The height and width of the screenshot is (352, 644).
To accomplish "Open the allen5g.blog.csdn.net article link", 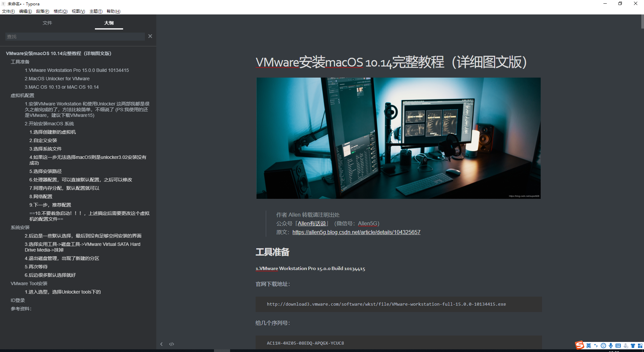I will click(356, 232).
